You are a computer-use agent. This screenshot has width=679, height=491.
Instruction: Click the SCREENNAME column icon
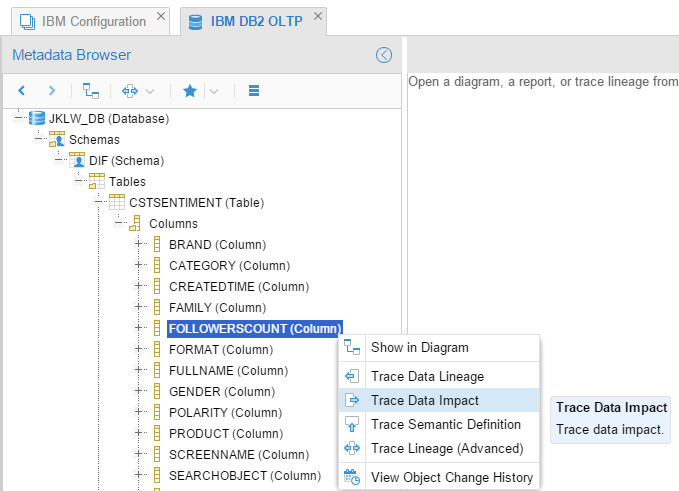(x=157, y=454)
